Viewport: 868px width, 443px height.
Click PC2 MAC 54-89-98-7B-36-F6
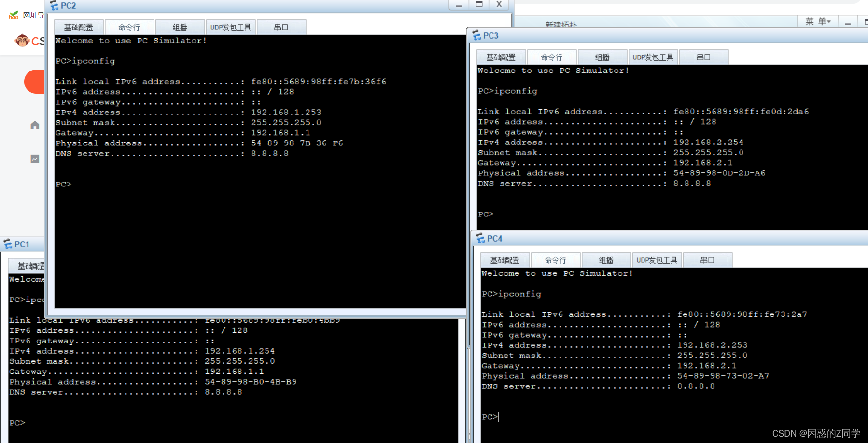tap(297, 143)
